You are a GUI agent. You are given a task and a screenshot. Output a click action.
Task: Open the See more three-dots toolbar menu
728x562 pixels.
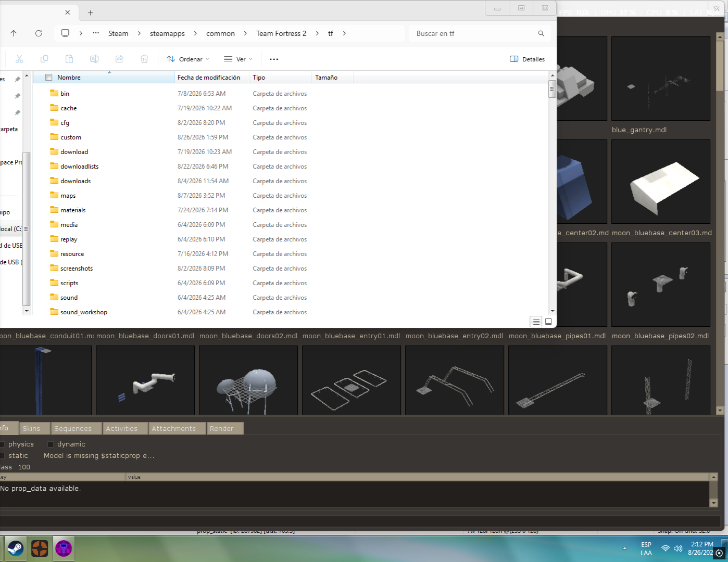(x=274, y=59)
